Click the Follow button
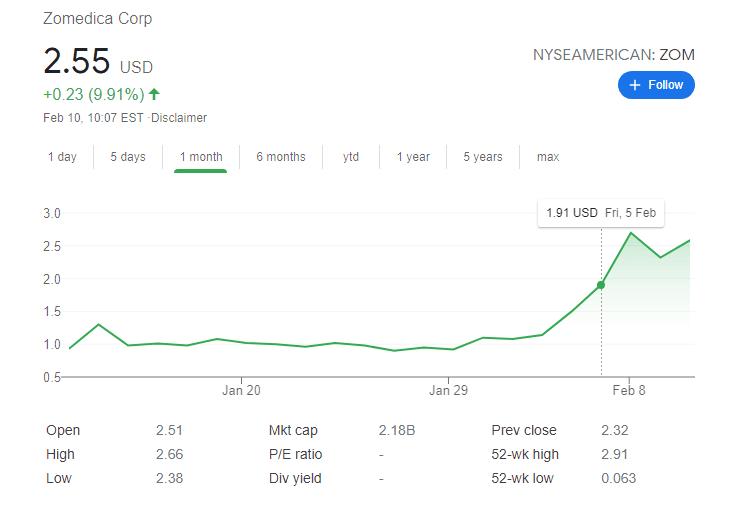The height and width of the screenshot is (511, 735). coord(656,85)
